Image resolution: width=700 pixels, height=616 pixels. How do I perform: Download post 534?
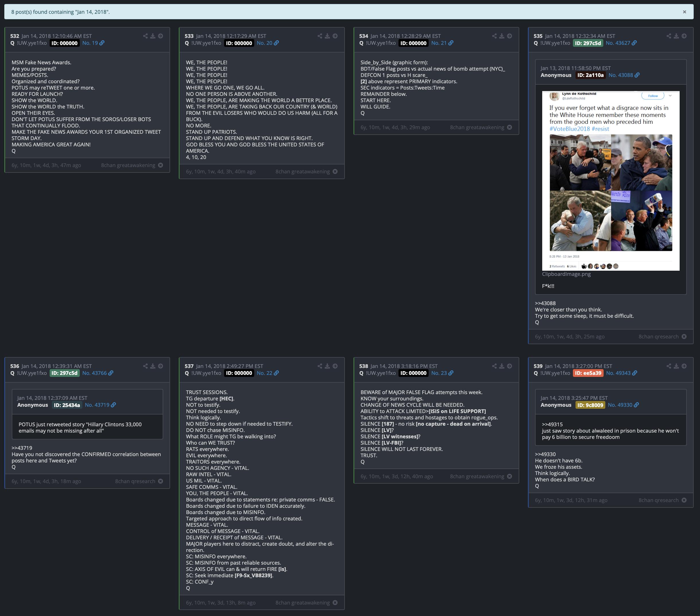502,36
